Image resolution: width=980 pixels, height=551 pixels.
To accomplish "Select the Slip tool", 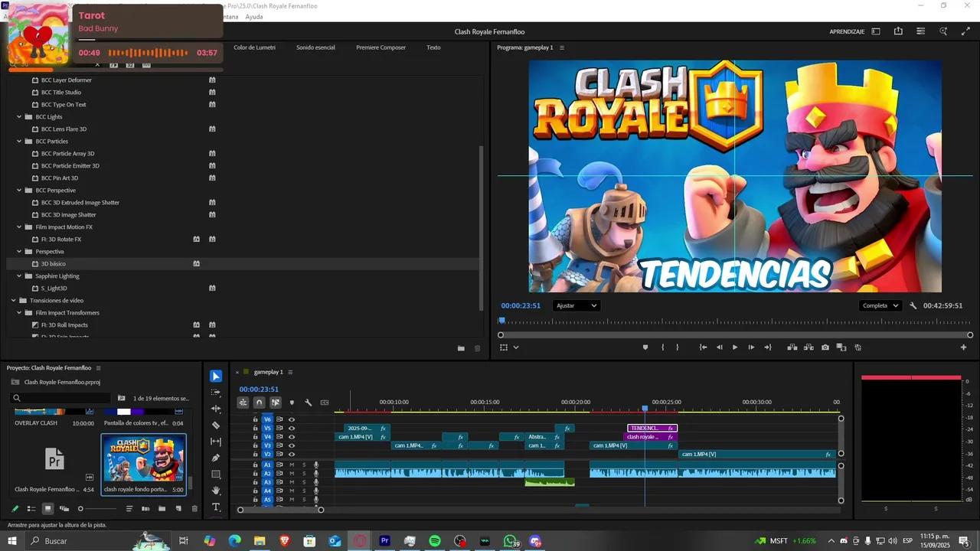I will coord(216,442).
